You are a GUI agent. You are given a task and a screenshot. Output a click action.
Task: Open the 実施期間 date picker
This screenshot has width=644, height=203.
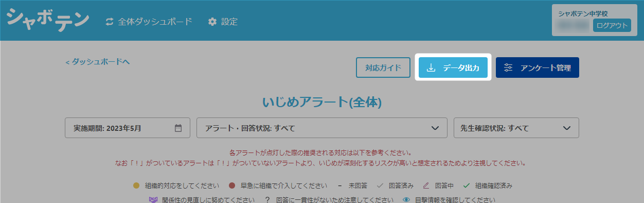(128, 128)
